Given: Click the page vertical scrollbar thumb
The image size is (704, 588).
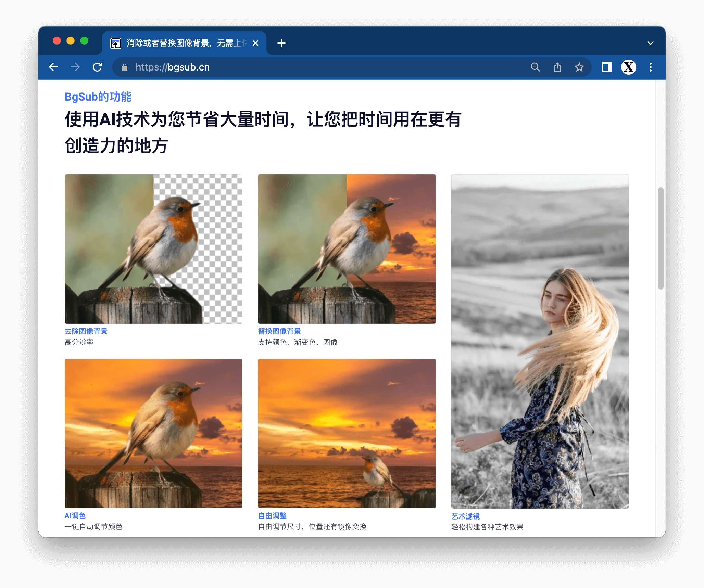Looking at the screenshot, I should coord(661,238).
